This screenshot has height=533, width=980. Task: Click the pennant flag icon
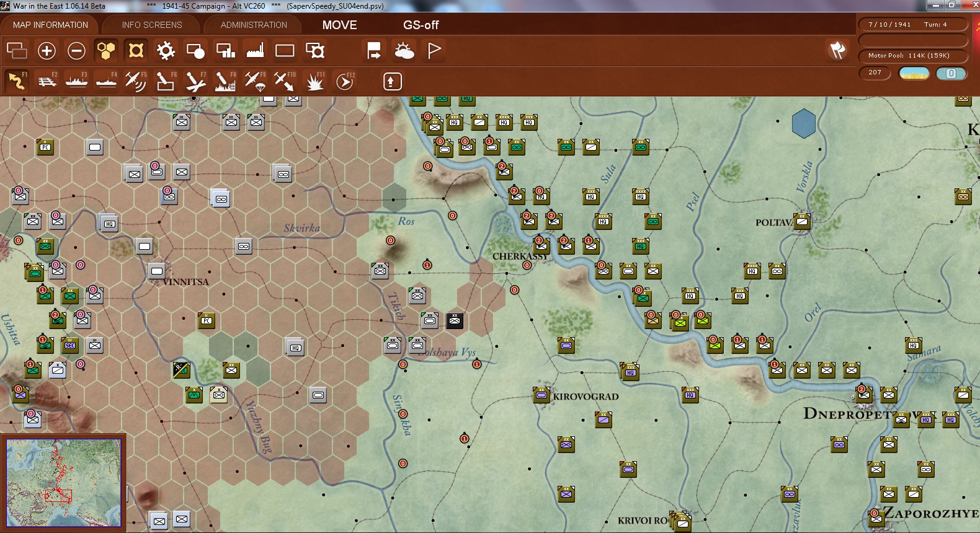434,50
